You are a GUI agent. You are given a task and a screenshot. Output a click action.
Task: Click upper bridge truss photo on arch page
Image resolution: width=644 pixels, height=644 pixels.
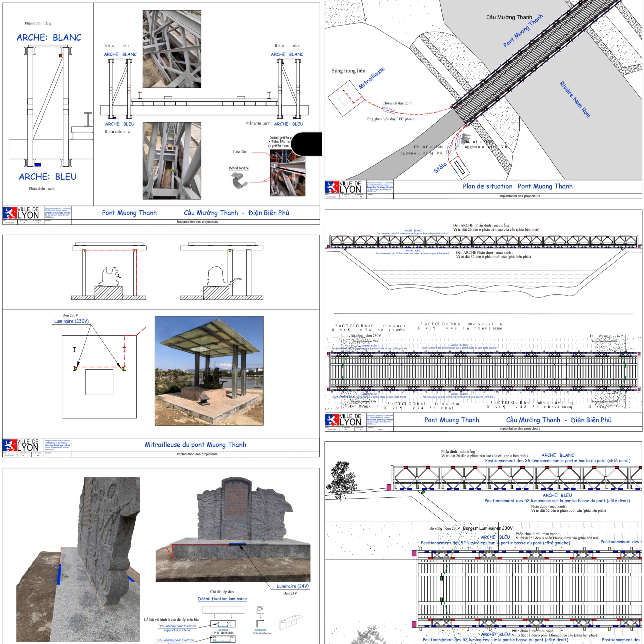(x=172, y=49)
